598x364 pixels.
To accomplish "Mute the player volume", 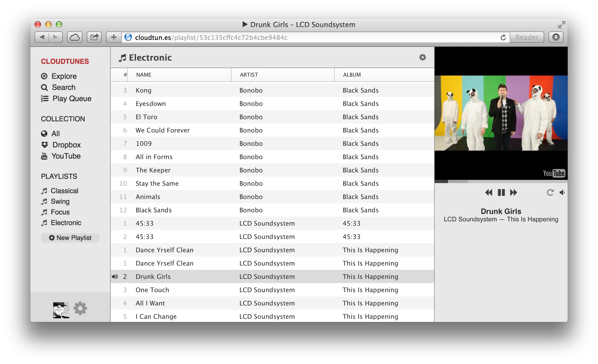I will click(x=562, y=192).
